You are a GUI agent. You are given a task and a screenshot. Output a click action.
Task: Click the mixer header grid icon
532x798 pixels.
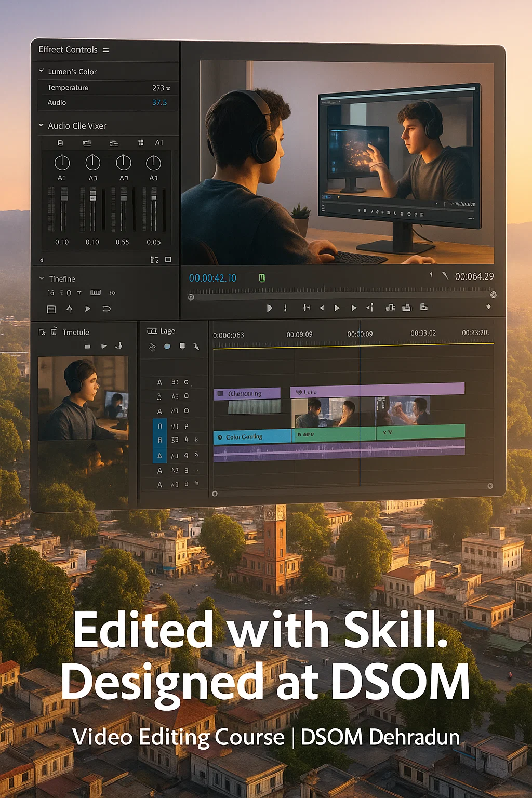coord(140,142)
